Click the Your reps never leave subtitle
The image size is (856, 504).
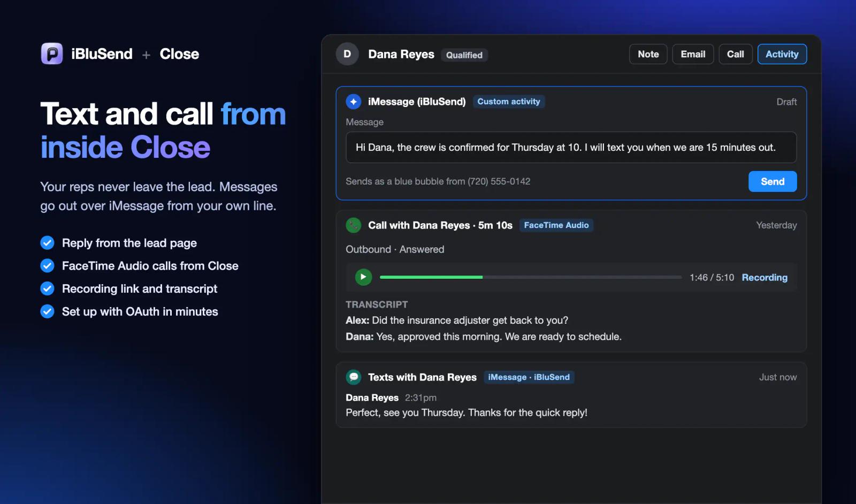pyautogui.click(x=159, y=196)
